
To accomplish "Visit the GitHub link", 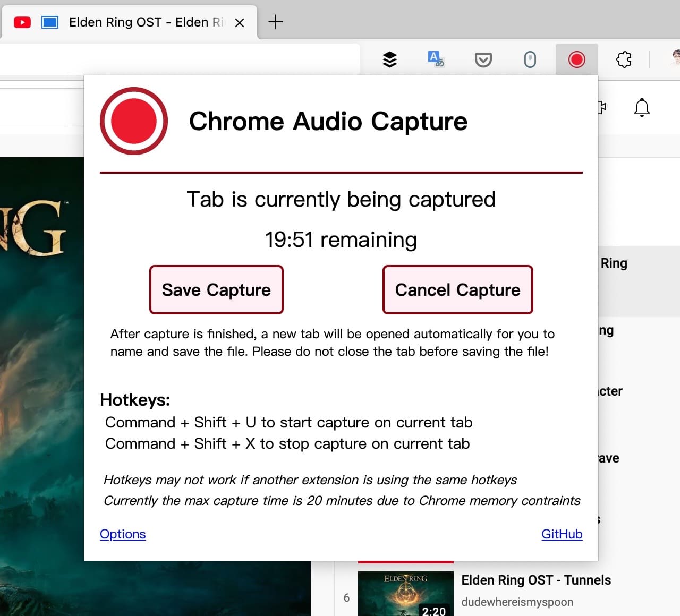I will pyautogui.click(x=562, y=534).
